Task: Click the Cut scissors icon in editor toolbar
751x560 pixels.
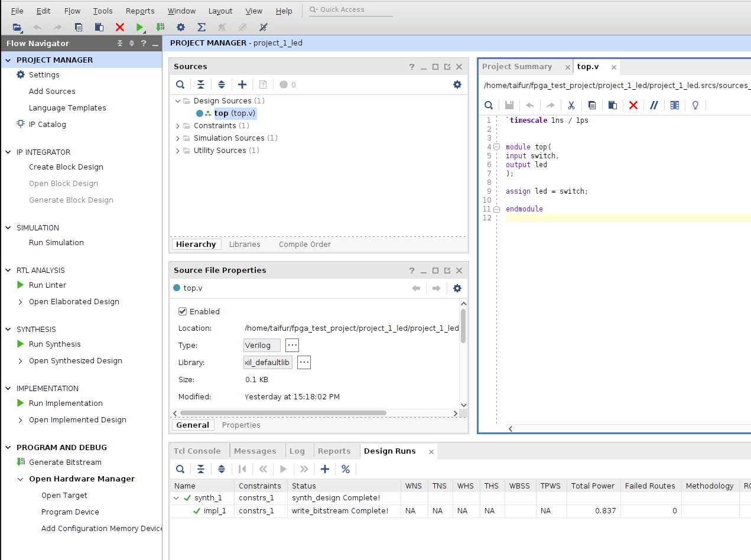Action: click(x=571, y=105)
